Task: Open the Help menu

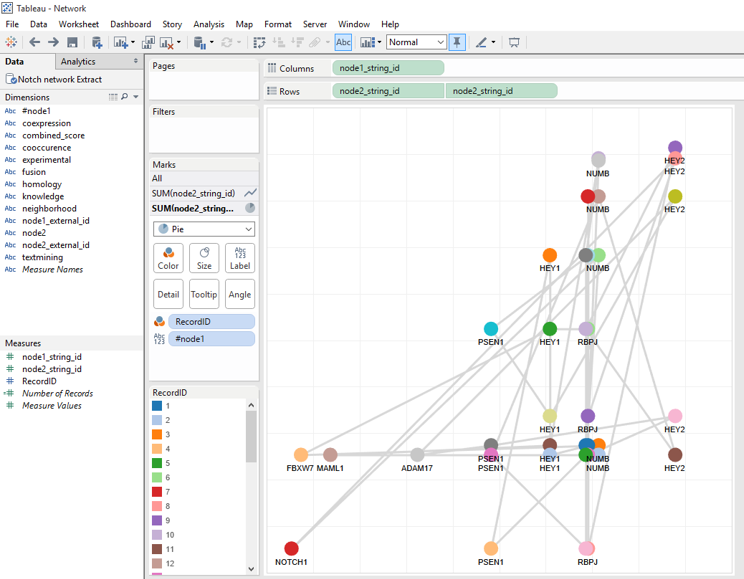Action: click(390, 24)
